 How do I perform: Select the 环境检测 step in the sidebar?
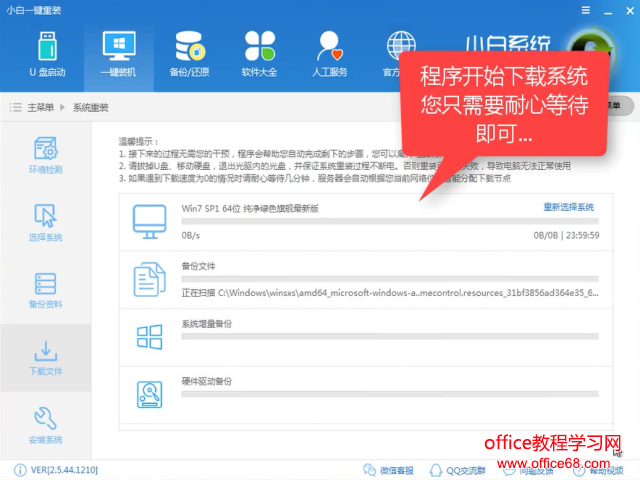click(46, 155)
